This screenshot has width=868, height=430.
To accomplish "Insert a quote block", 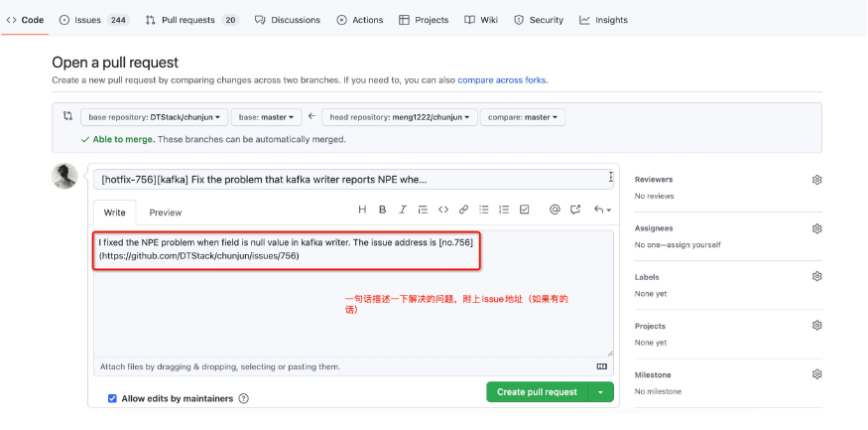I will pos(424,210).
